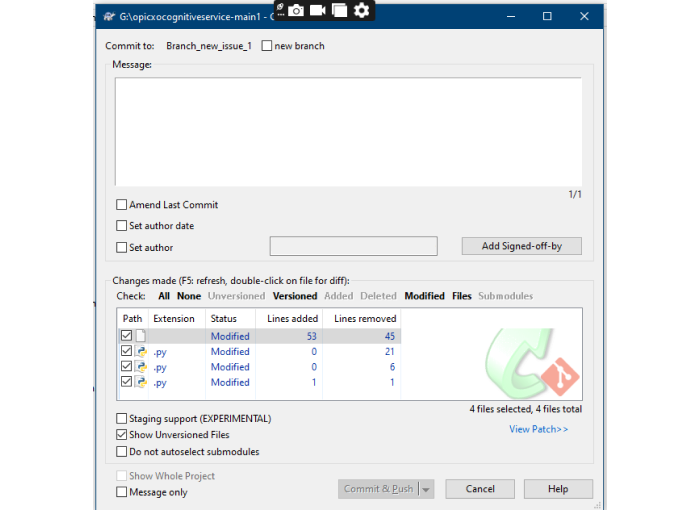Uncheck the file with 53 lines added

point(126,335)
